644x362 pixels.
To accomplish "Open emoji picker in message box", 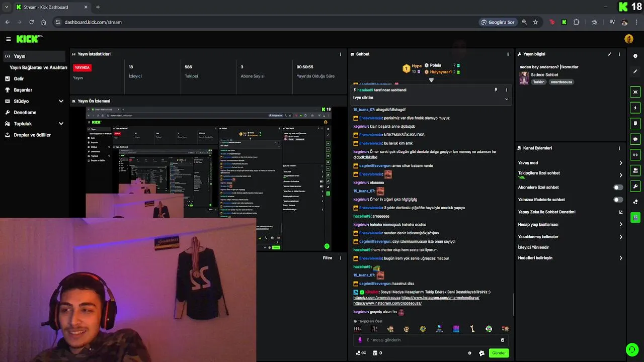I will click(502, 340).
